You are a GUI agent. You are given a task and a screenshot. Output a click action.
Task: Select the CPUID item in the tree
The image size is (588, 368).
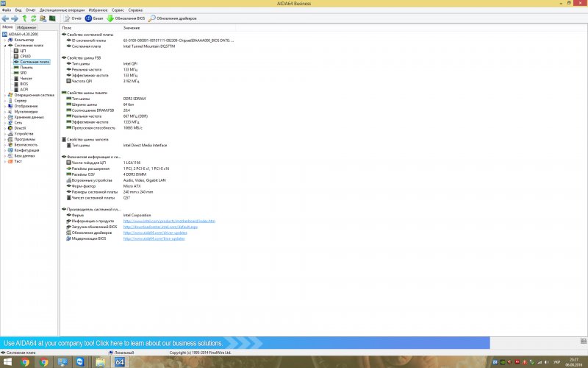[x=25, y=56]
